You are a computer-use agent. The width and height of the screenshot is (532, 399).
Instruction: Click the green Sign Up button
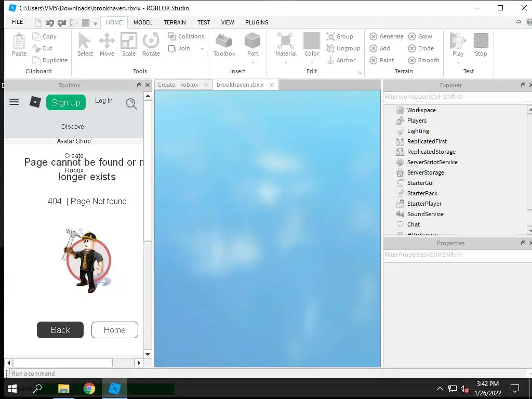pos(66,102)
